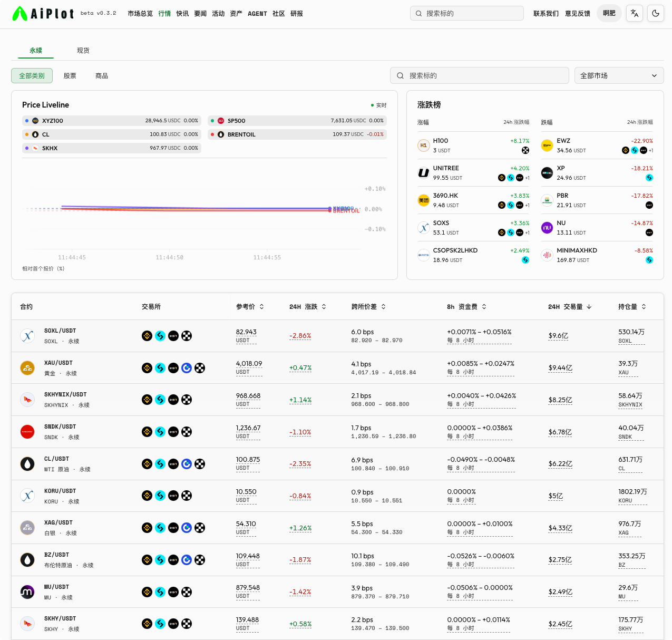Click the 24H 交易量 column header
Screen dimensions: 672x640
click(x=570, y=307)
